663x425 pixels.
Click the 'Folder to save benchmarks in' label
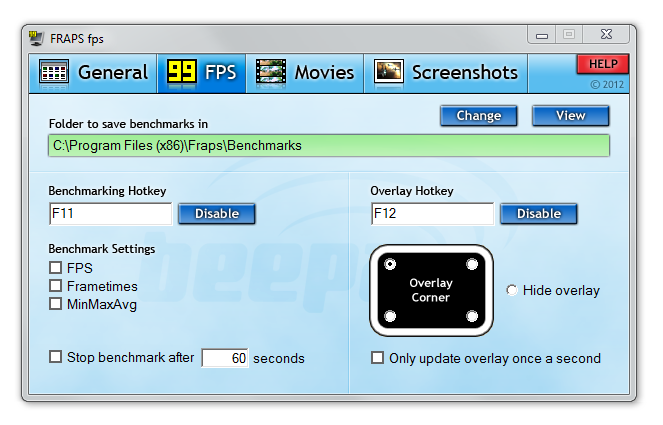pyautogui.click(x=128, y=124)
